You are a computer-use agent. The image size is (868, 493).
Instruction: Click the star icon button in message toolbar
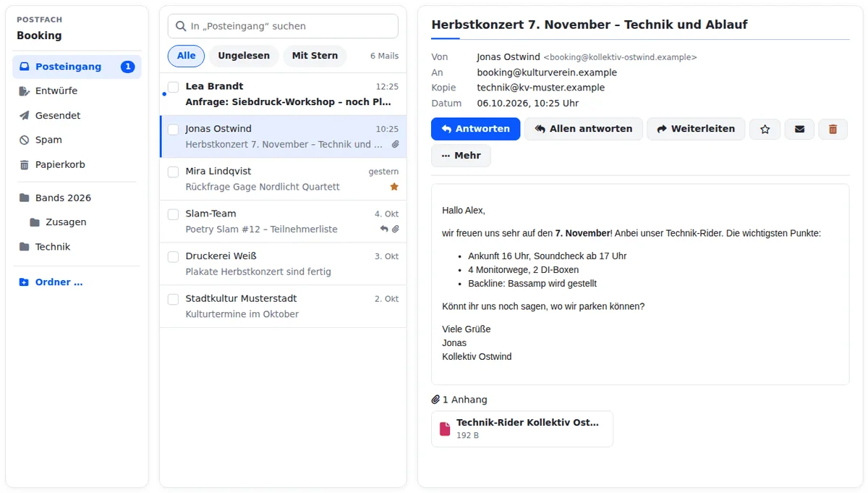(765, 129)
